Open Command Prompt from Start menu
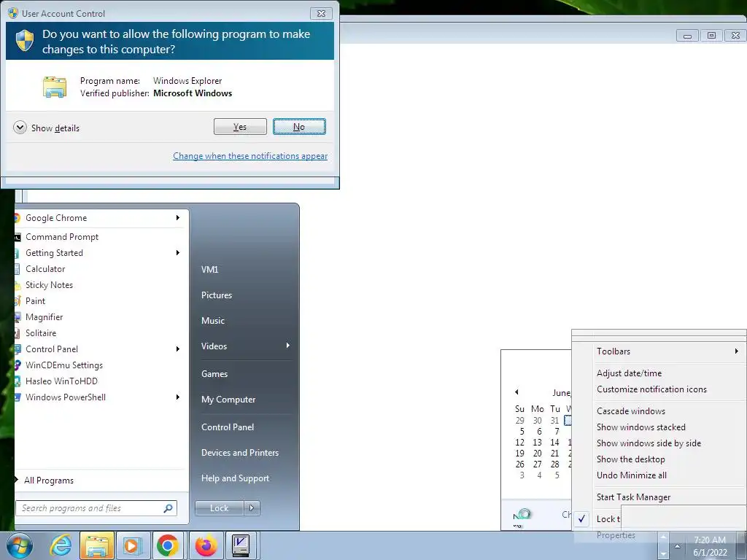The width and height of the screenshot is (747, 560). pyautogui.click(x=62, y=237)
